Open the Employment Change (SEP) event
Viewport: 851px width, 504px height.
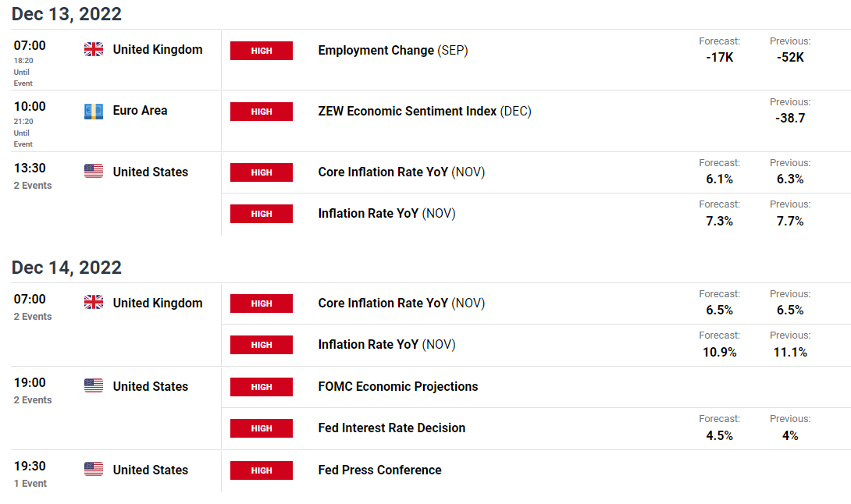tap(393, 51)
